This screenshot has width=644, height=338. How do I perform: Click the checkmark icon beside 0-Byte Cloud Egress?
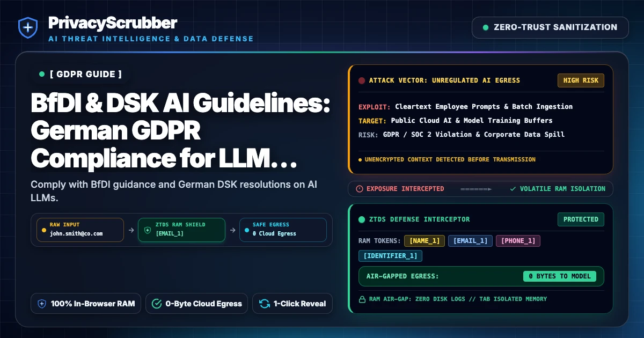(157, 304)
